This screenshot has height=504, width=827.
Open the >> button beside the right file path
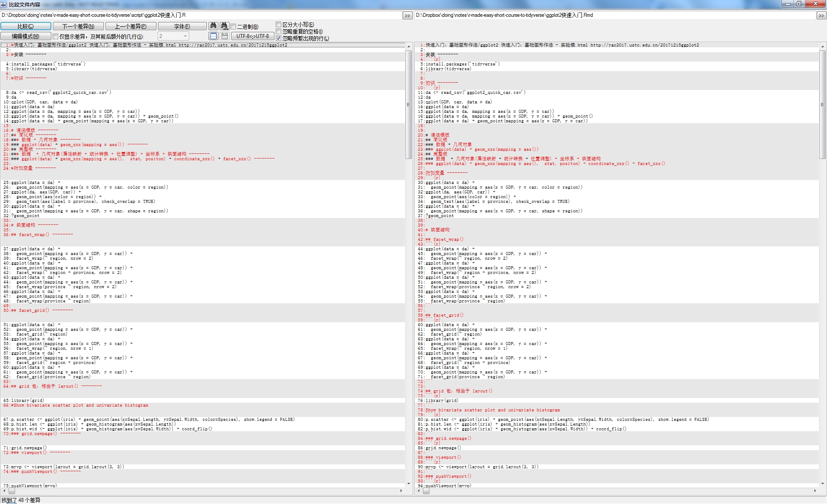[821, 16]
